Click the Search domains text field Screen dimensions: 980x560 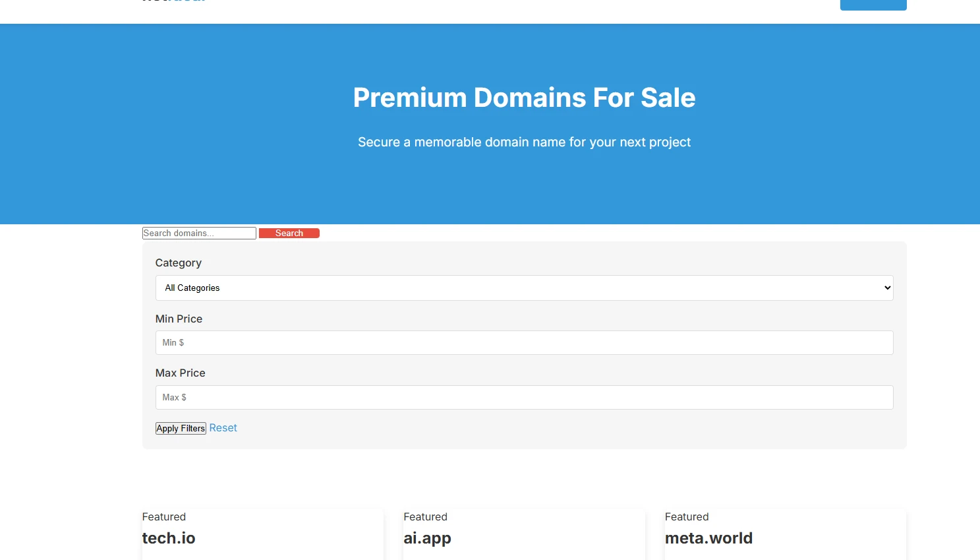pyautogui.click(x=198, y=233)
